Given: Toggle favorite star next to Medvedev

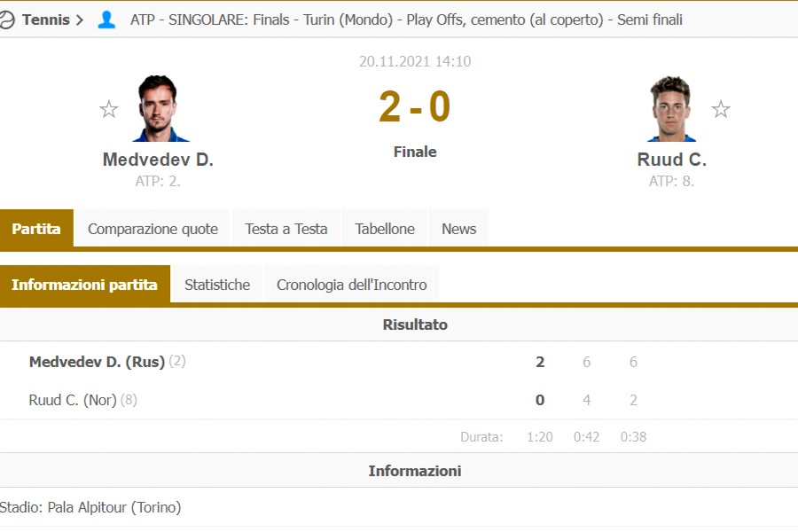Looking at the screenshot, I should point(109,110).
